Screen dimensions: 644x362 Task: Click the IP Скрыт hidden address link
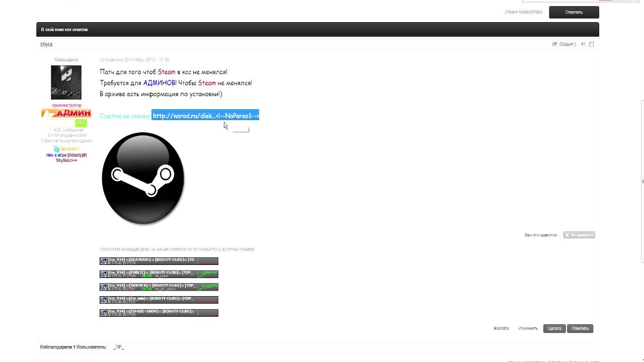point(567,44)
